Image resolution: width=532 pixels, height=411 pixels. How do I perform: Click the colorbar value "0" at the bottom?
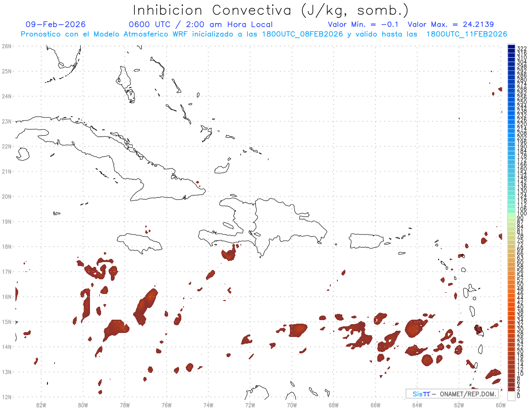point(518,396)
